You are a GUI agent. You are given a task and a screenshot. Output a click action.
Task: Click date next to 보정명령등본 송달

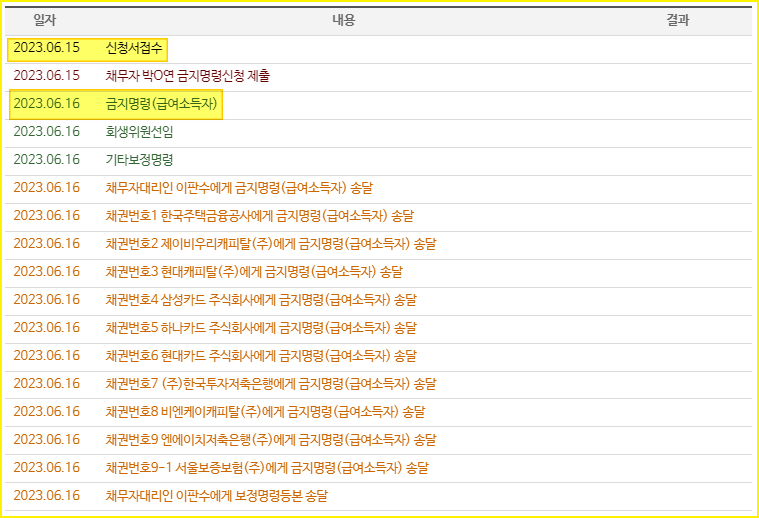coord(46,496)
